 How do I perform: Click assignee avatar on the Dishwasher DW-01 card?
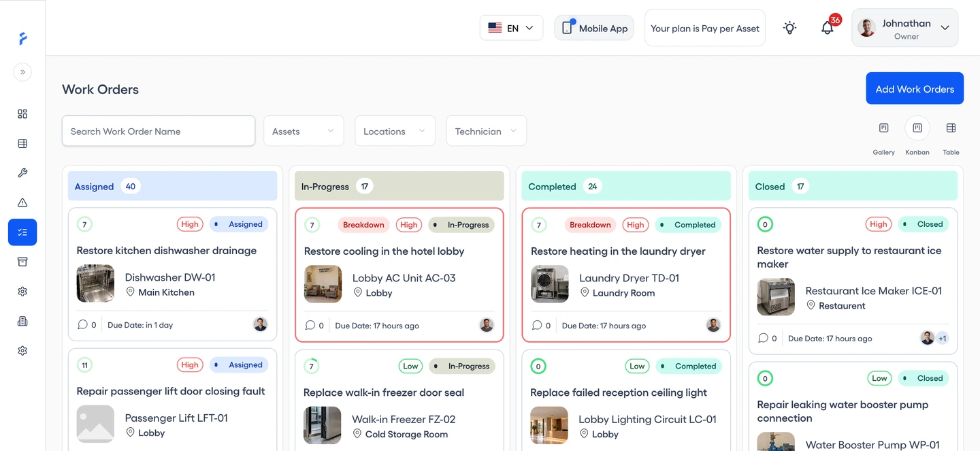pyautogui.click(x=261, y=324)
